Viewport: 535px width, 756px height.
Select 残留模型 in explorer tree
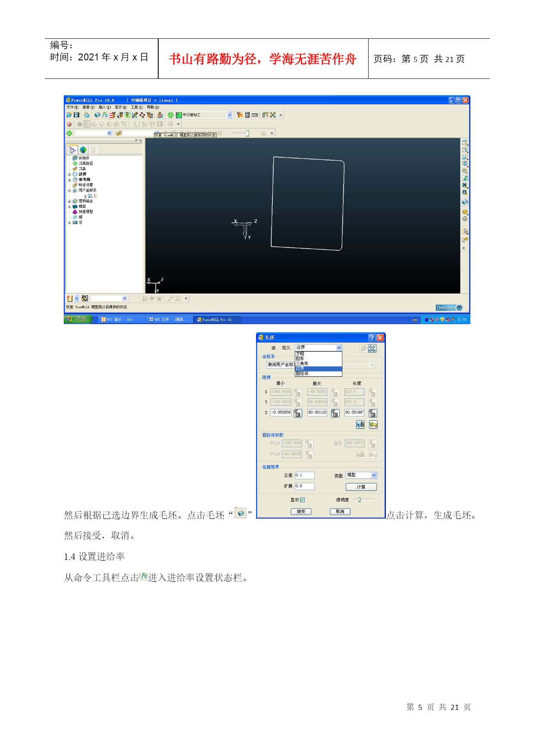tap(86, 212)
